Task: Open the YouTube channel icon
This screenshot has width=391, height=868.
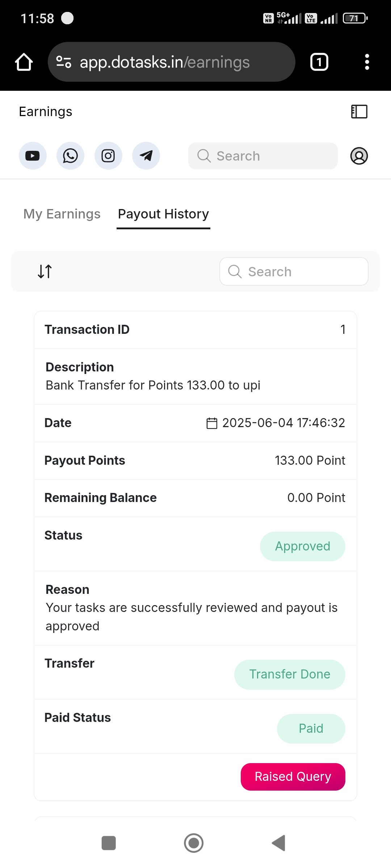Action: coord(33,156)
